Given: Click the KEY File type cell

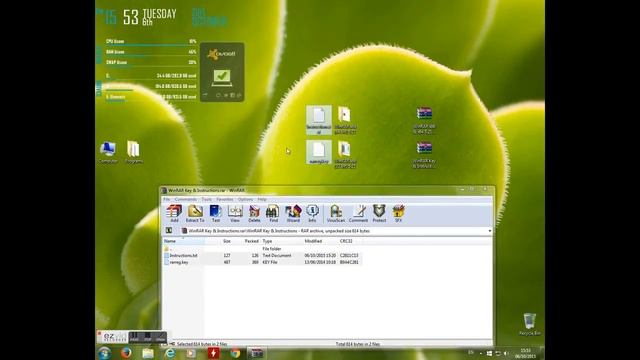Looking at the screenshot, I should click(x=270, y=262).
